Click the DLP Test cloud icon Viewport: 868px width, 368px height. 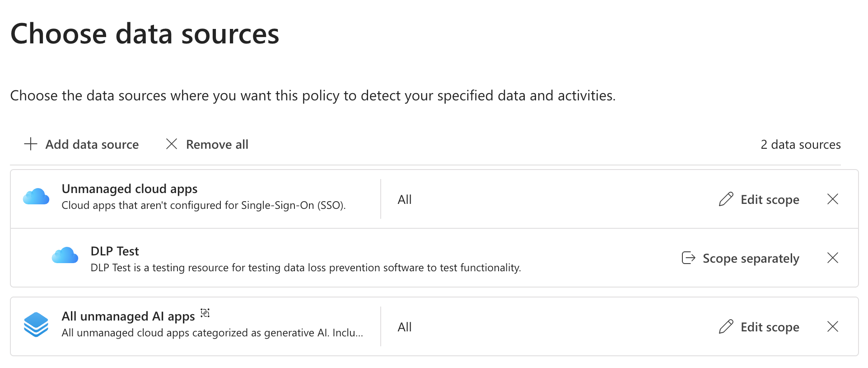tap(65, 255)
